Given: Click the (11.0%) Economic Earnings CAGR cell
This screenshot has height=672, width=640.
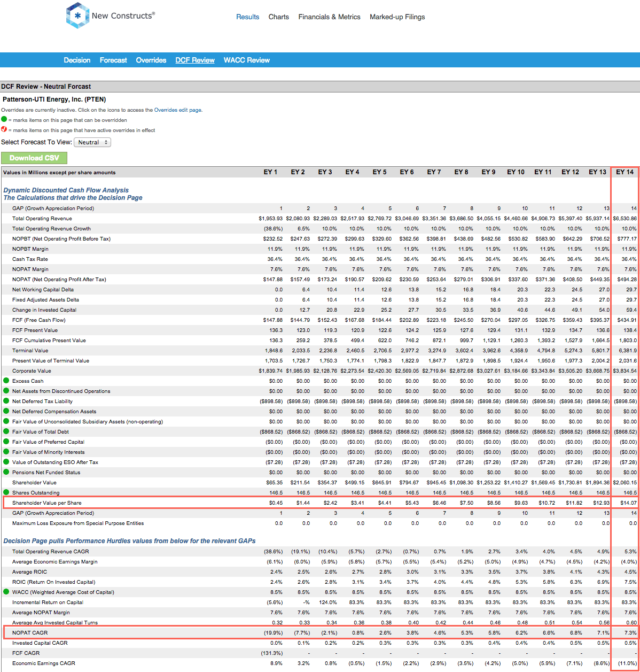Looking at the screenshot, I should click(x=627, y=663).
